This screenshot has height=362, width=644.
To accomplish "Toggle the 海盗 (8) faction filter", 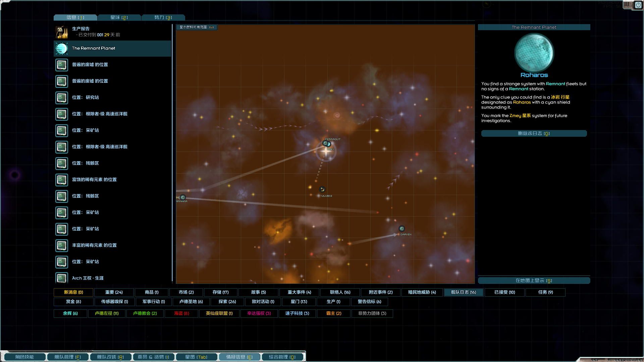I will [181, 313].
